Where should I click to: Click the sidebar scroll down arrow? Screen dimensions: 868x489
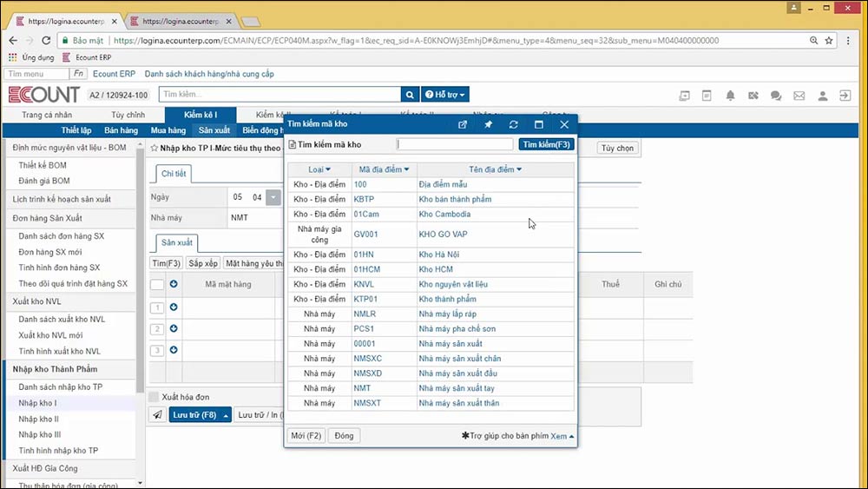140,483
